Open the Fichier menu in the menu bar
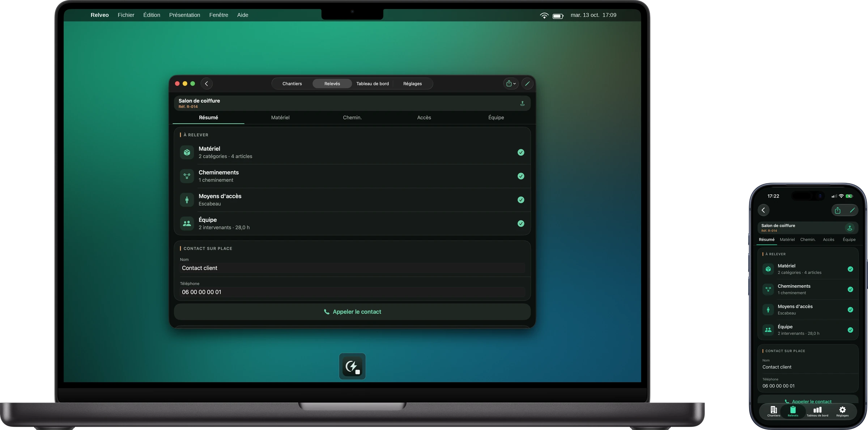The height and width of the screenshot is (430, 868). (126, 15)
